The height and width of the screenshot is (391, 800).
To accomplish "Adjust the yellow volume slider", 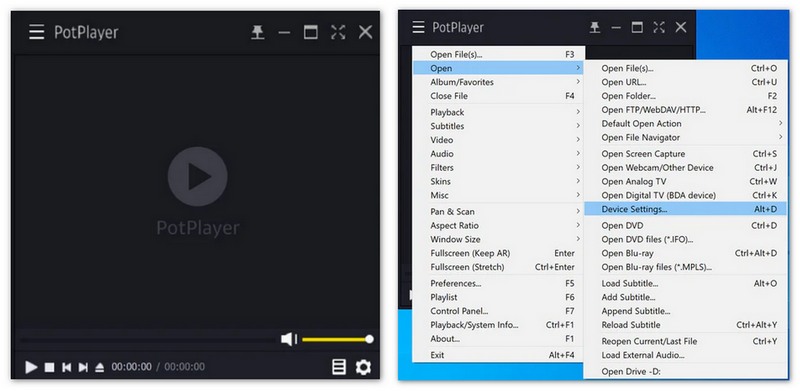I will pyautogui.click(x=337, y=339).
